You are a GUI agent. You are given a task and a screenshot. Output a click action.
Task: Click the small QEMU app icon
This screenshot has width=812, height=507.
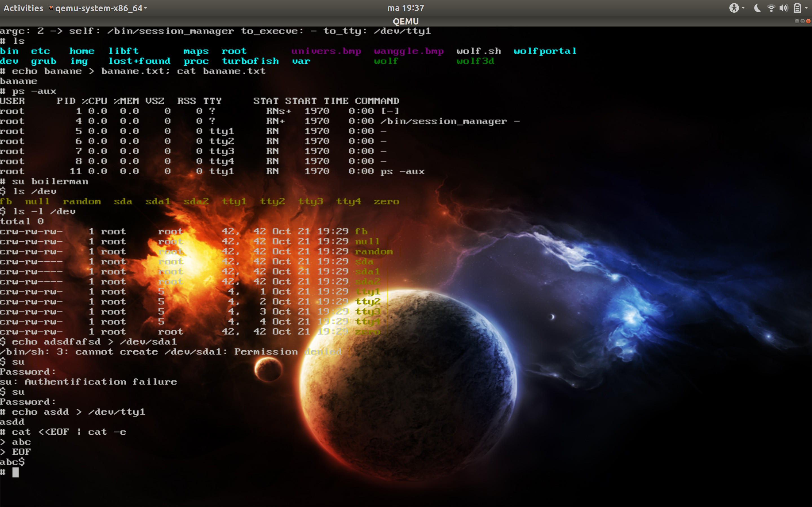(51, 8)
